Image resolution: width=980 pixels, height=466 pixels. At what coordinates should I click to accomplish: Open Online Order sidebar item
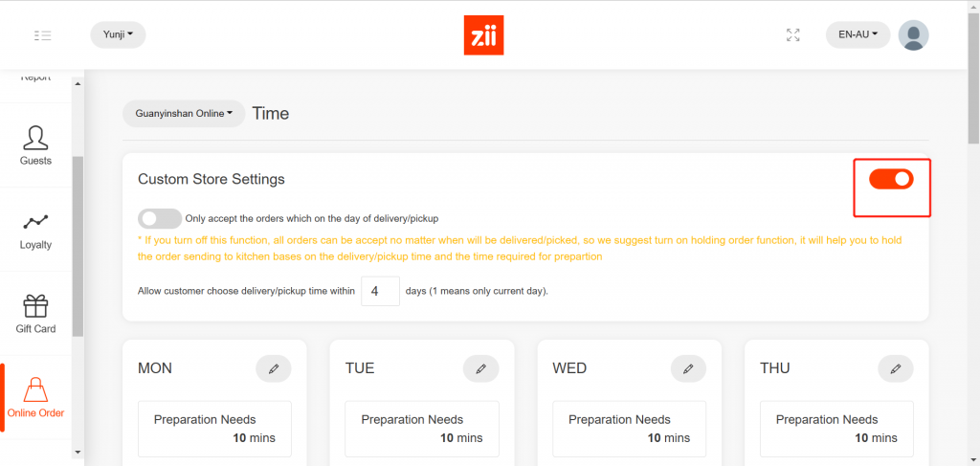coord(36,398)
